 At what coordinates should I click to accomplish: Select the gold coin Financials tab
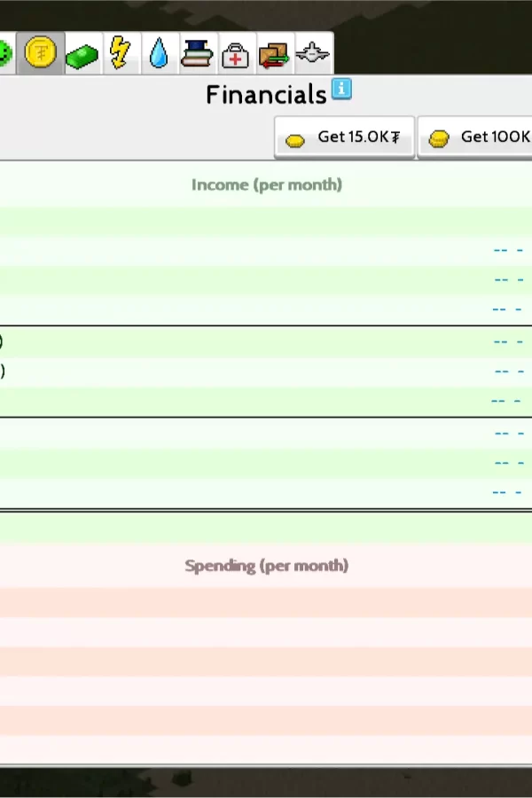(41, 54)
